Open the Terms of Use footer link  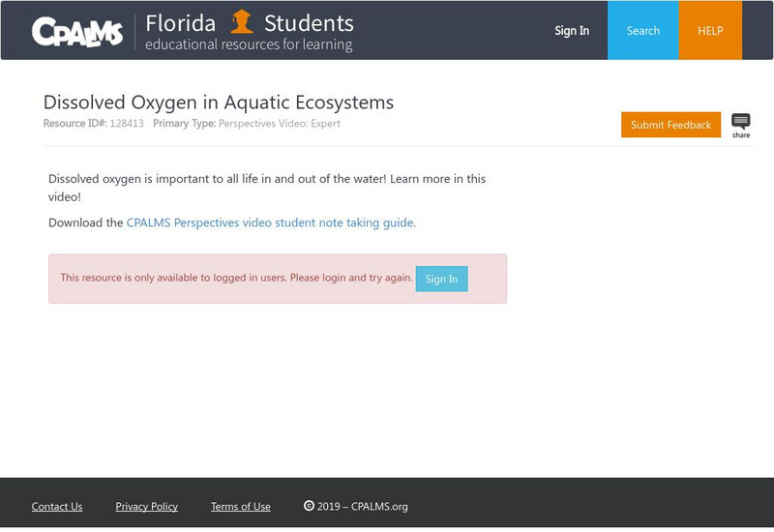240,506
